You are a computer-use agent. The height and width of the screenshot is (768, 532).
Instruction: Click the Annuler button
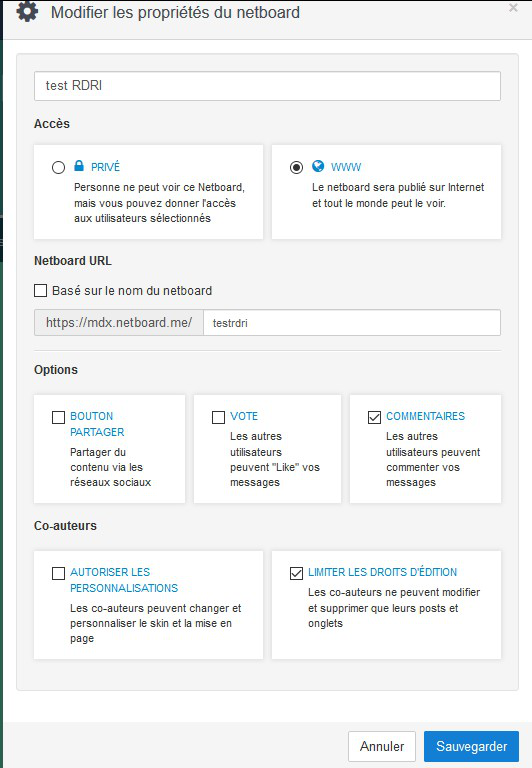(x=382, y=746)
